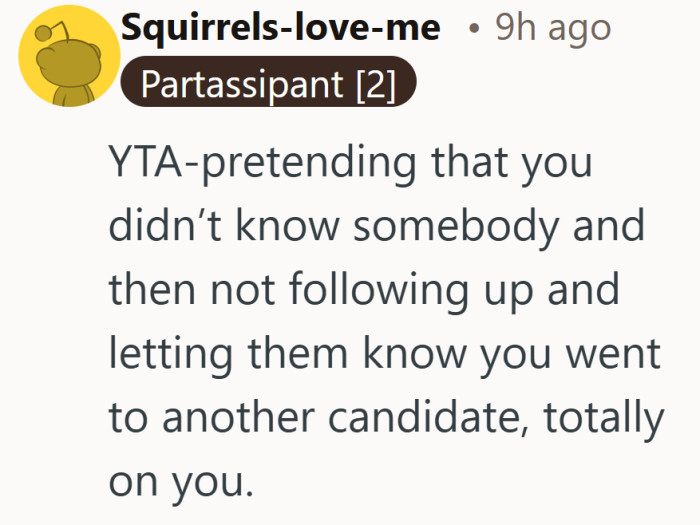This screenshot has width=700, height=525.
Task: Click the Partassipant [2] flair badge
Action: 267,85
